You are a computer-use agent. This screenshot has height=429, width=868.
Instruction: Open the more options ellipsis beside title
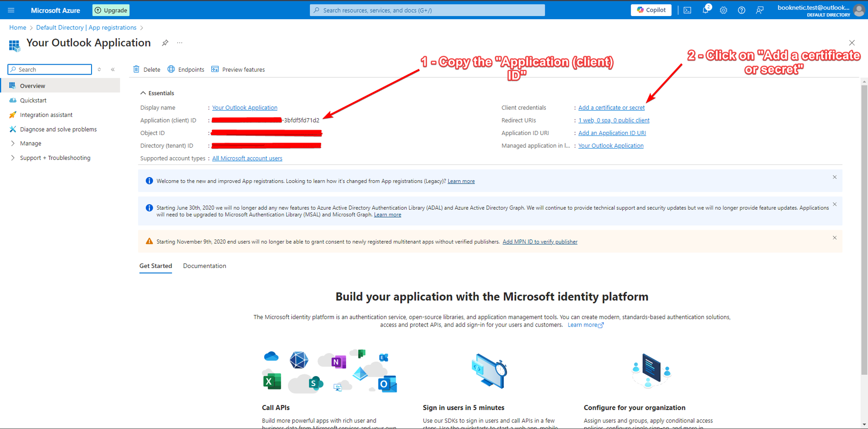tap(180, 43)
